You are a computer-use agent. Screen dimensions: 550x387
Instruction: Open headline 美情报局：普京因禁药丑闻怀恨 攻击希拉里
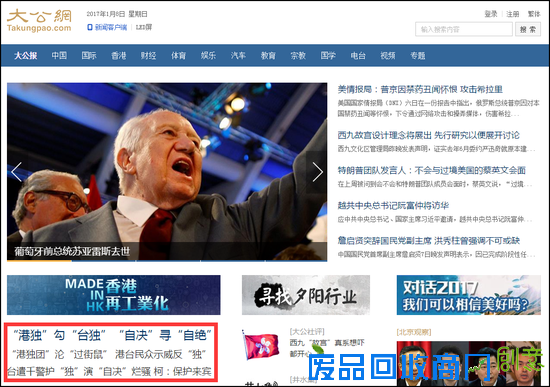pyautogui.click(x=420, y=89)
